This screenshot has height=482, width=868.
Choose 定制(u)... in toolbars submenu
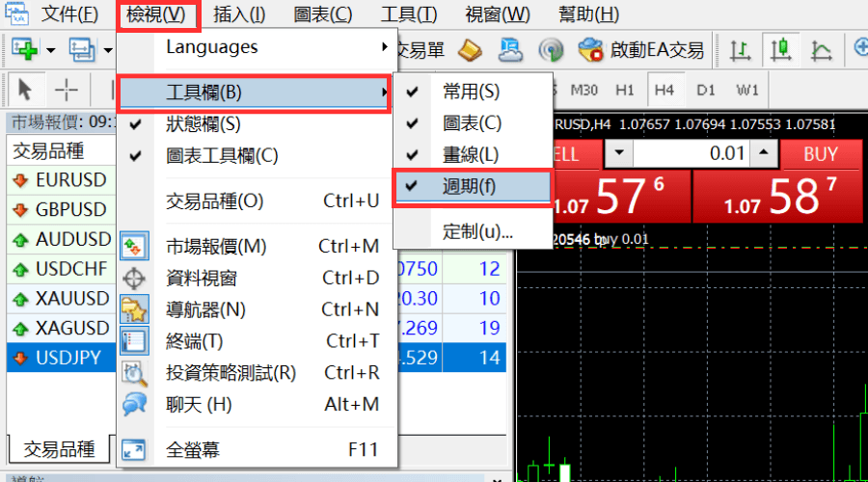tap(473, 231)
